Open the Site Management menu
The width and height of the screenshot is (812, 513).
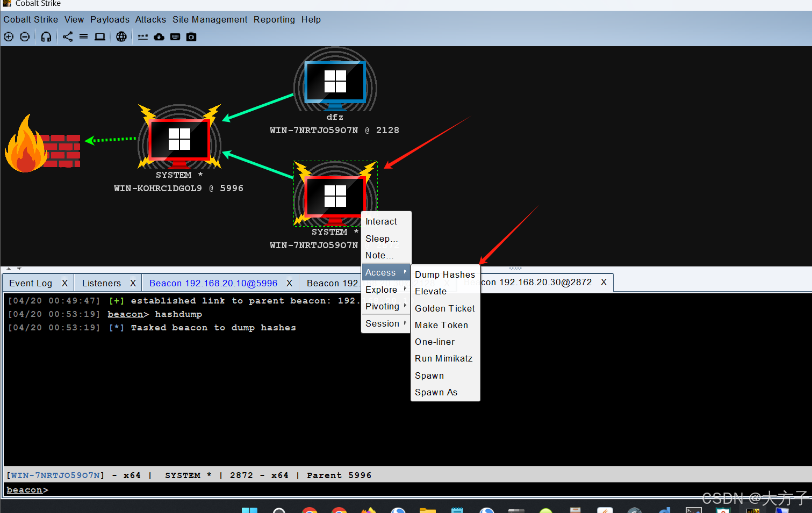(210, 19)
